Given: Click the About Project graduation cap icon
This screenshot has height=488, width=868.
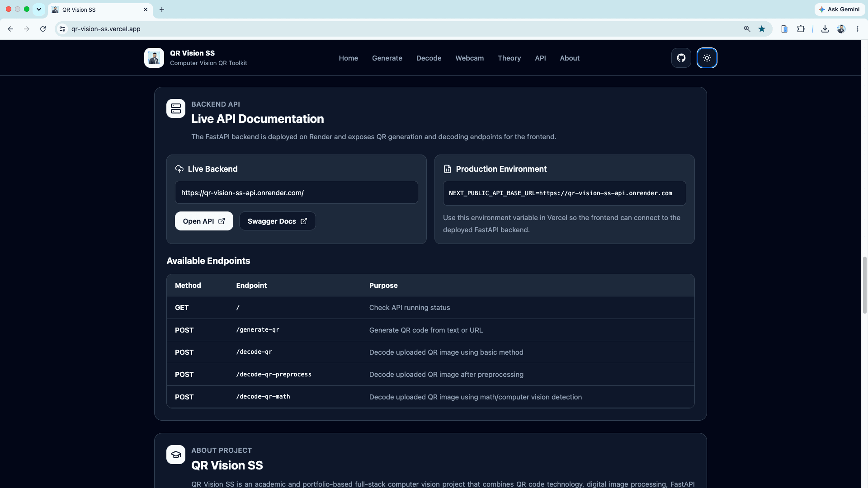Looking at the screenshot, I should (176, 455).
